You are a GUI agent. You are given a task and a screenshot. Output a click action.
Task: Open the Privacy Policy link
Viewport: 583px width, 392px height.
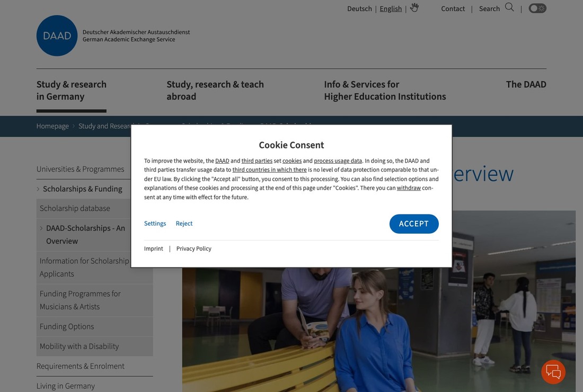[193, 248]
